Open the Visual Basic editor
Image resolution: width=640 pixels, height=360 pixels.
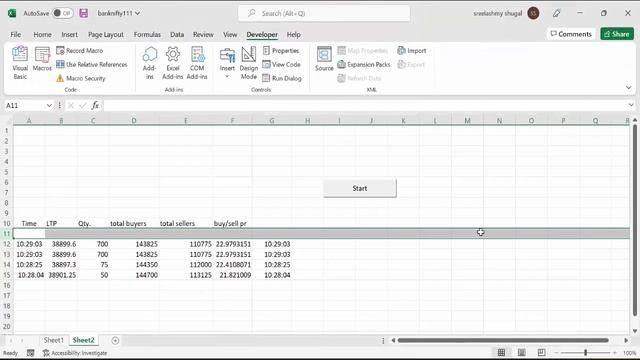(x=20, y=63)
